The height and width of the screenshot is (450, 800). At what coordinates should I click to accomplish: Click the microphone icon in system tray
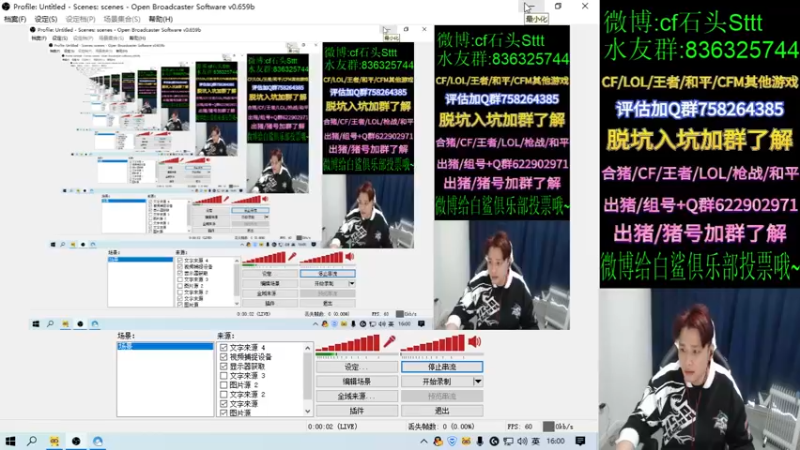pos(480,441)
